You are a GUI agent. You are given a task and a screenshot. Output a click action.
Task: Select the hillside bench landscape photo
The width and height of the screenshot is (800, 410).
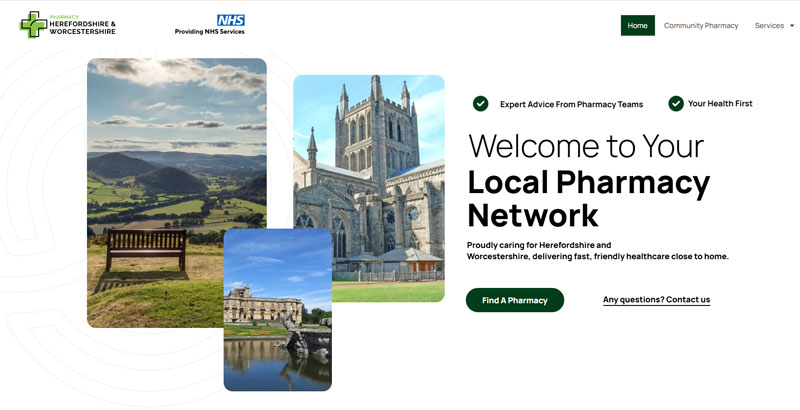[x=177, y=193]
